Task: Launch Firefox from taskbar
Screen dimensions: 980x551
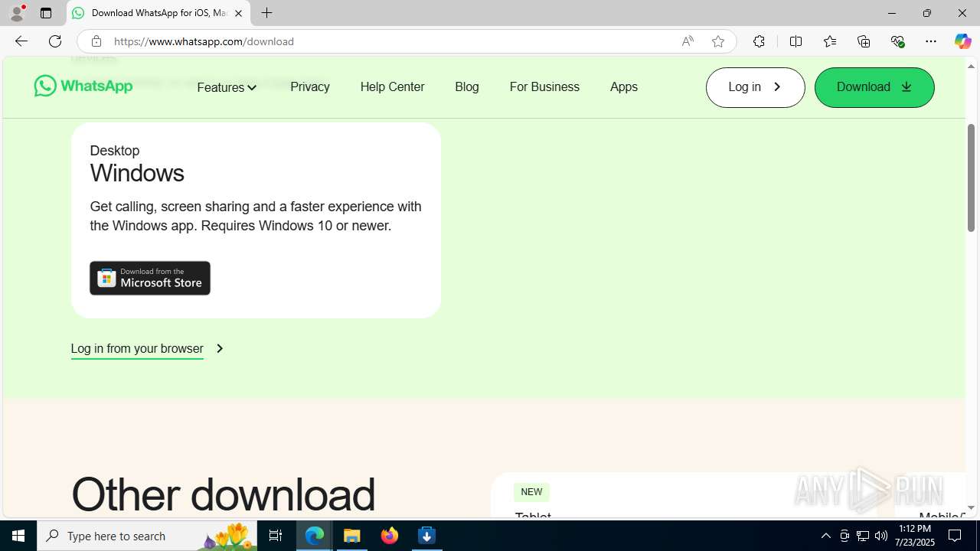Action: point(390,536)
